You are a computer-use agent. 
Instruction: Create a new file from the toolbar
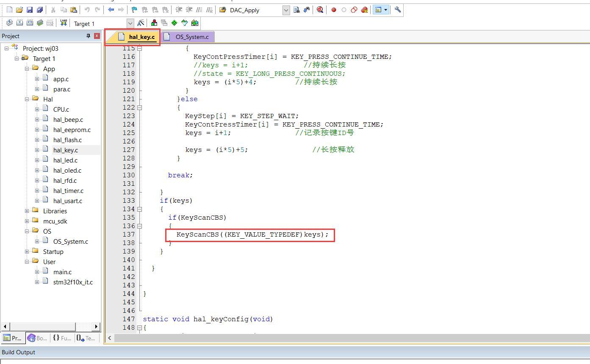[9, 10]
